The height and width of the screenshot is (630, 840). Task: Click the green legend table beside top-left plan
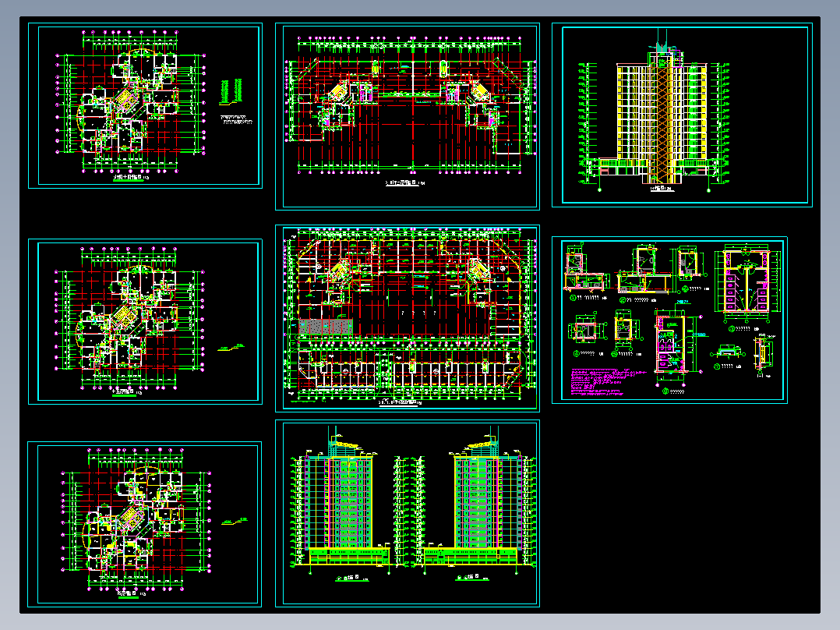pos(231,91)
